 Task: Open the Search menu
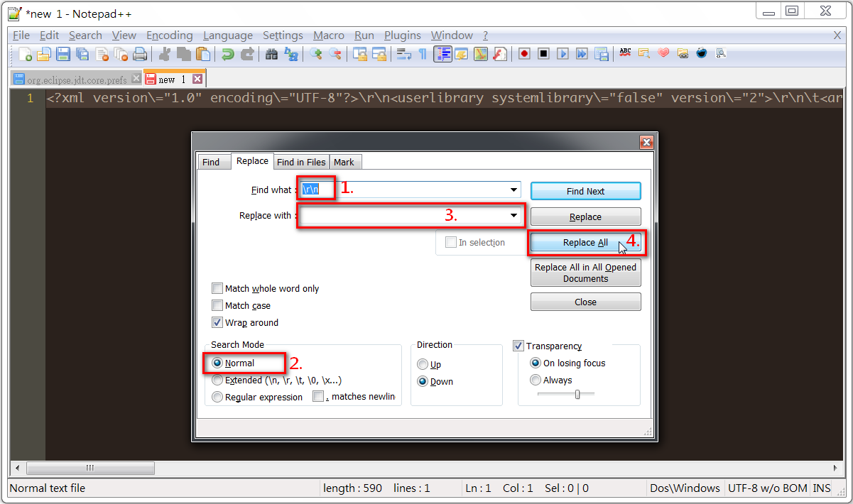click(x=85, y=35)
